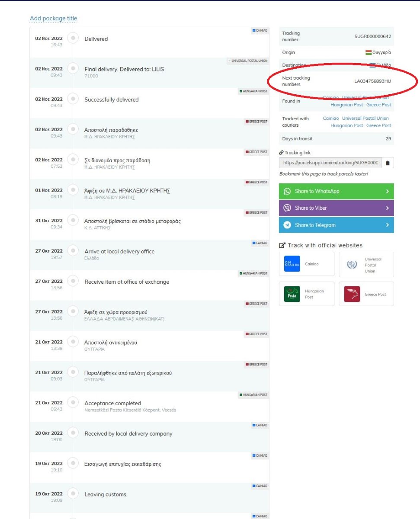420x519 pixels.
Task: Open Universal Postal Union link in Tracked with couriers
Action: coord(365,118)
